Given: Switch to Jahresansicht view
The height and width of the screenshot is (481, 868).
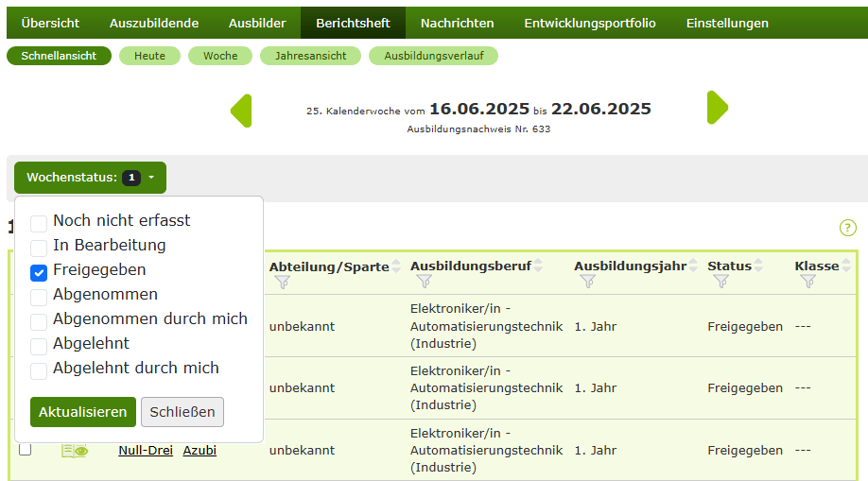Looking at the screenshot, I should coord(310,56).
